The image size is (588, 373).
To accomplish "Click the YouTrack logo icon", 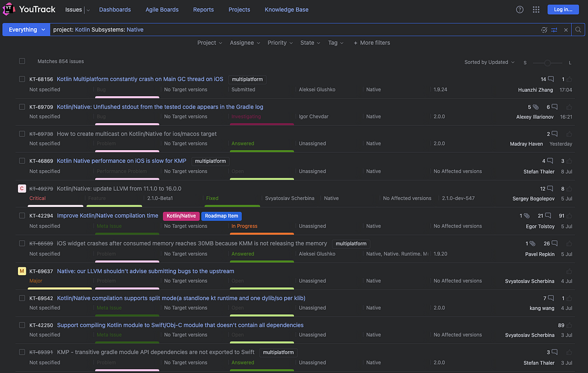I will tap(8, 9).
